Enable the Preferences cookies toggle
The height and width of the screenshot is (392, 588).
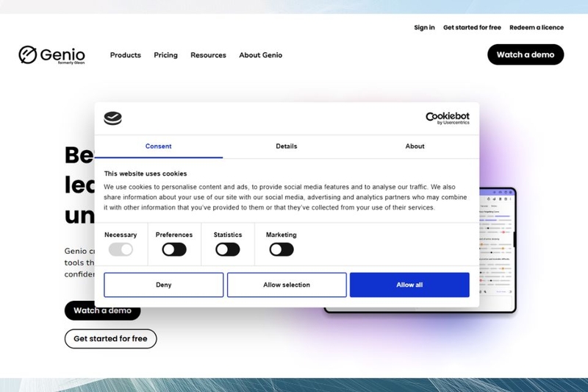[x=174, y=249]
